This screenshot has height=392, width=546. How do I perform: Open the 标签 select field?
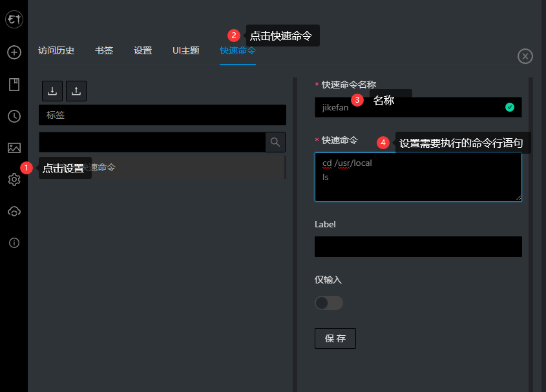click(162, 115)
